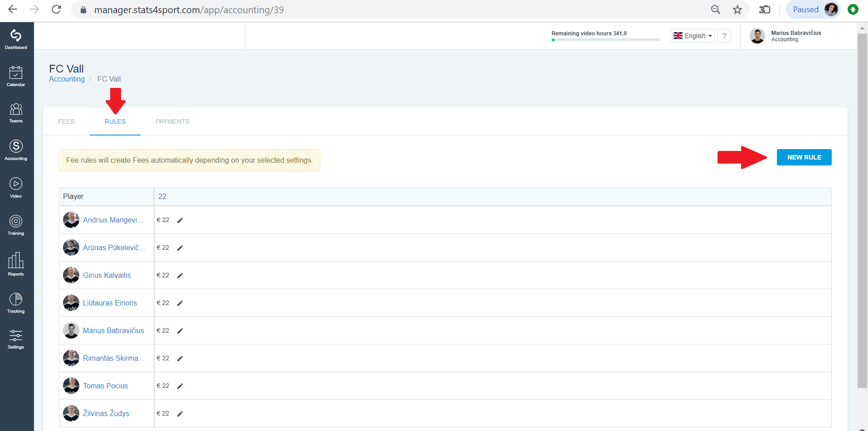Open the rule 22 column header link
This screenshot has width=868, height=431.
[x=162, y=196]
